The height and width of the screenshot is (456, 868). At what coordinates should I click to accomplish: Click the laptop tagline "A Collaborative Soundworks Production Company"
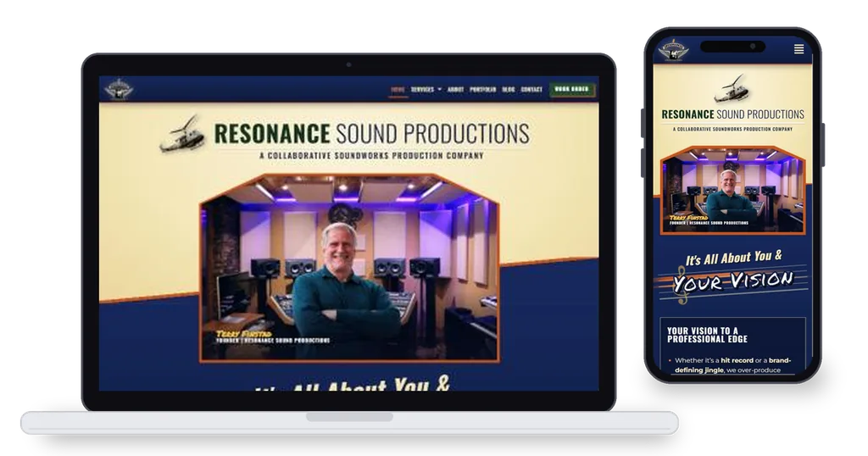(x=371, y=155)
